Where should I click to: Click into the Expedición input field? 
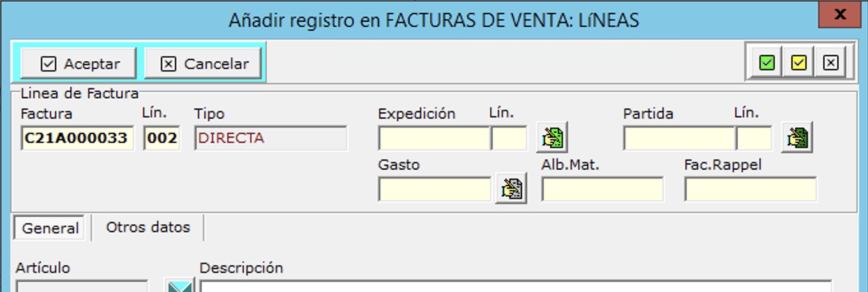click(434, 138)
